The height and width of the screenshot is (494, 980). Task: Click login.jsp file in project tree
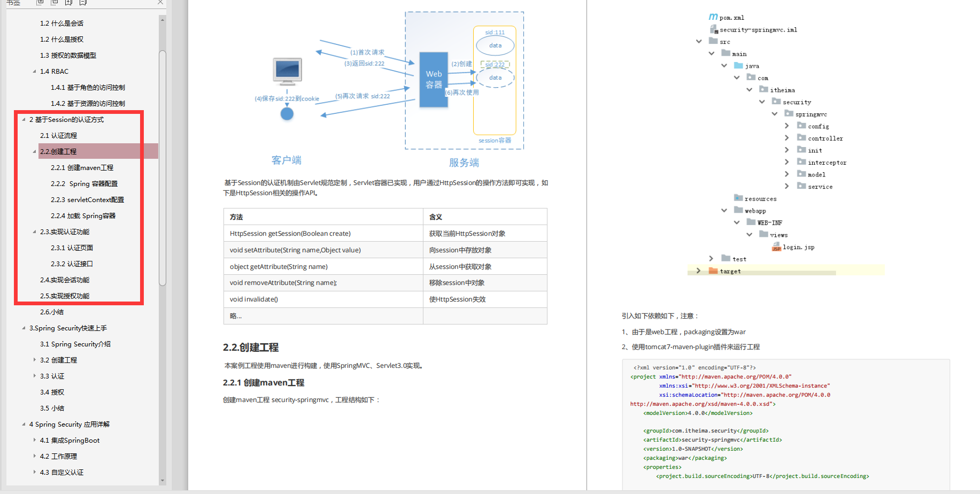coord(793,247)
